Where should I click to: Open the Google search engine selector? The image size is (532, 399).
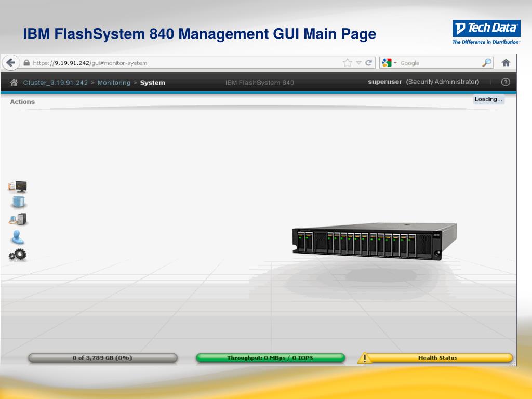pos(389,63)
